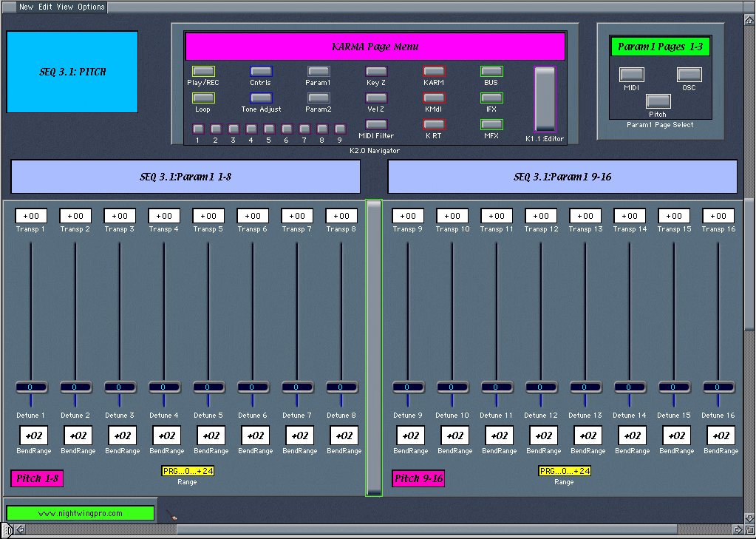Screen dimensions: 756x539
Task: Toggle the Loop button
Action: 203,98
